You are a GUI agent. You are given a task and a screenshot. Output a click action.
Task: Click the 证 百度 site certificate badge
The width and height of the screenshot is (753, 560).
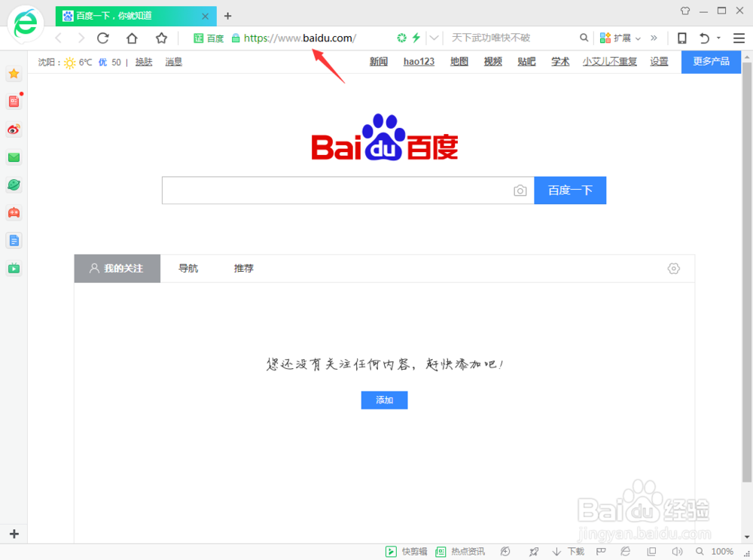tap(209, 38)
